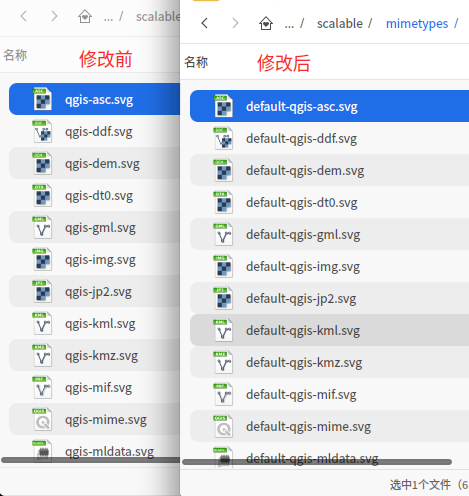Image resolution: width=469 pixels, height=496 pixels.
Task: Select file name default-qgis-img.svg
Action: [x=303, y=267]
